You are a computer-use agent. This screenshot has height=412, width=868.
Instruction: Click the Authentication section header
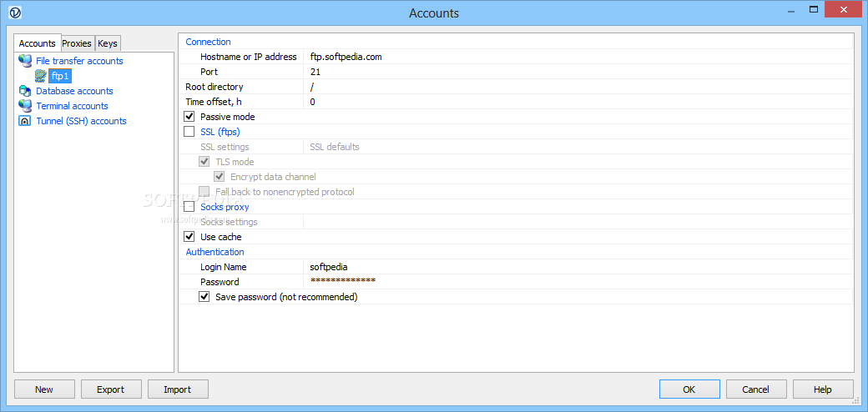pos(214,252)
